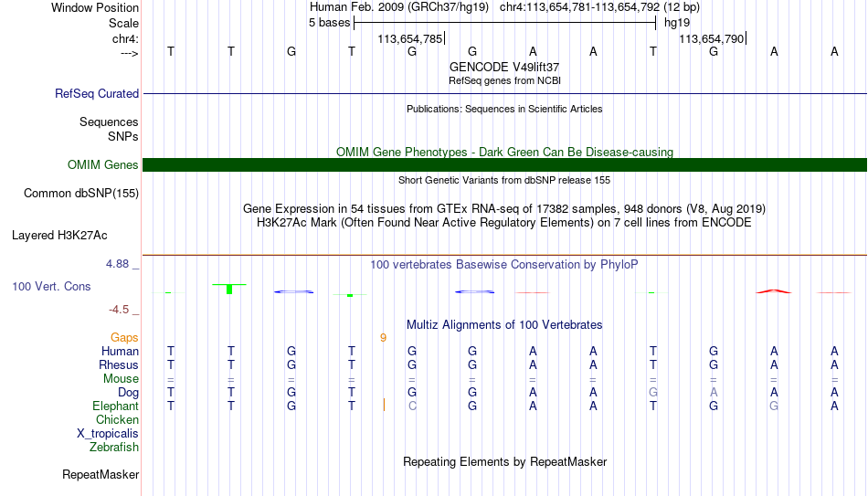Open the Layered H3K27Ac track label
This screenshot has width=868, height=496.
(x=59, y=236)
